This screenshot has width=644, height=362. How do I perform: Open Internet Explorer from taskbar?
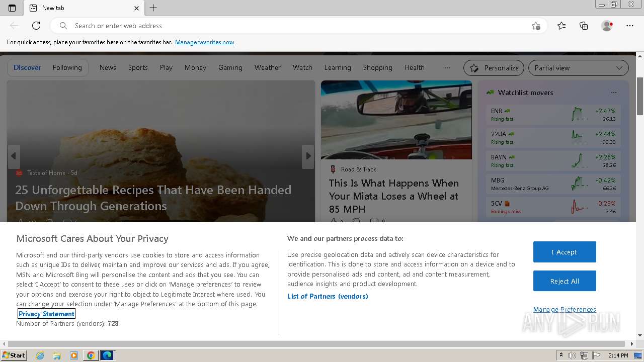pos(40,355)
